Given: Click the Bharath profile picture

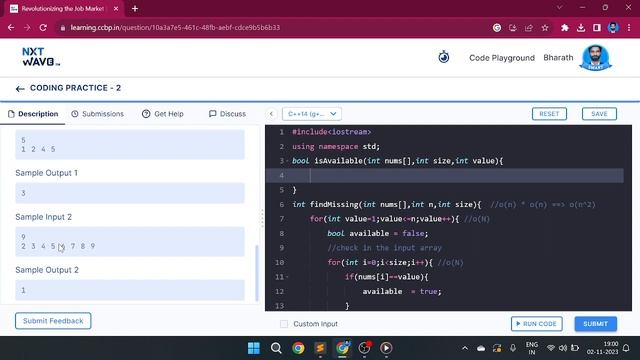Looking at the screenshot, I should click(x=595, y=58).
